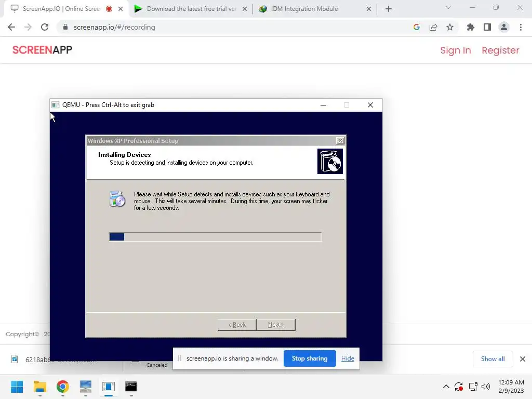Click the browser forward arrow
The width and height of the screenshot is (532, 399).
tap(28, 27)
